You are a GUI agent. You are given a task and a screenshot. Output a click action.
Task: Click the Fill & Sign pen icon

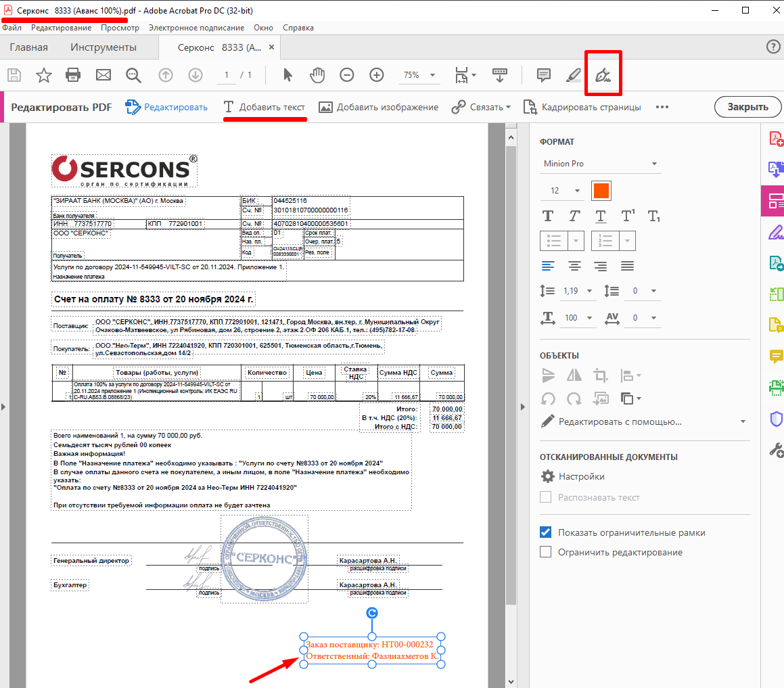pyautogui.click(x=603, y=75)
